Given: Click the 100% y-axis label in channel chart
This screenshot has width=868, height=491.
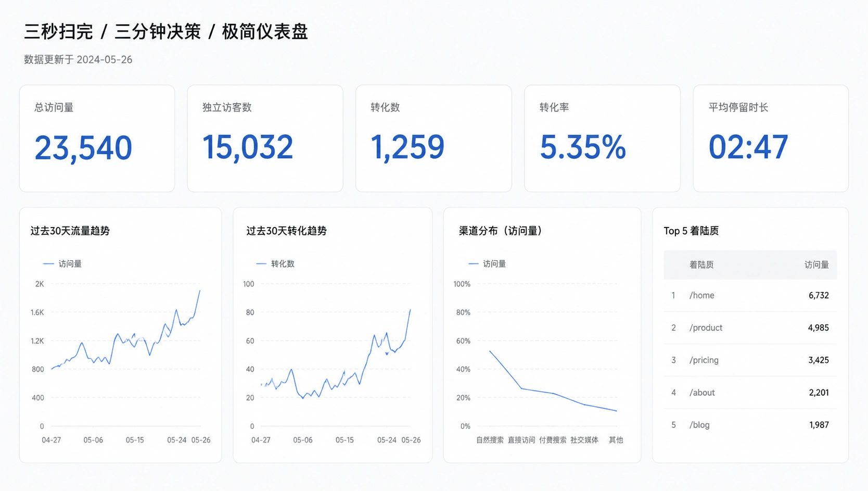Looking at the screenshot, I should point(462,284).
